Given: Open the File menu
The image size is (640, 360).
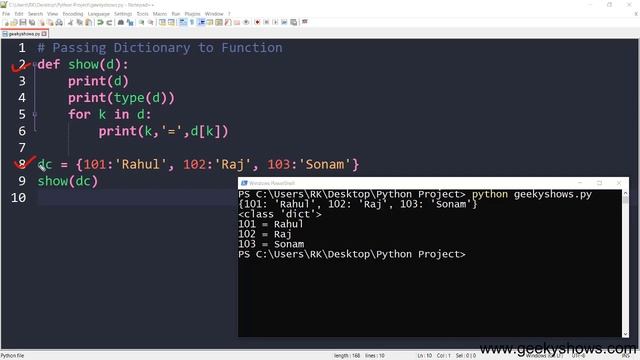Looking at the screenshot, I should coord(6,14).
